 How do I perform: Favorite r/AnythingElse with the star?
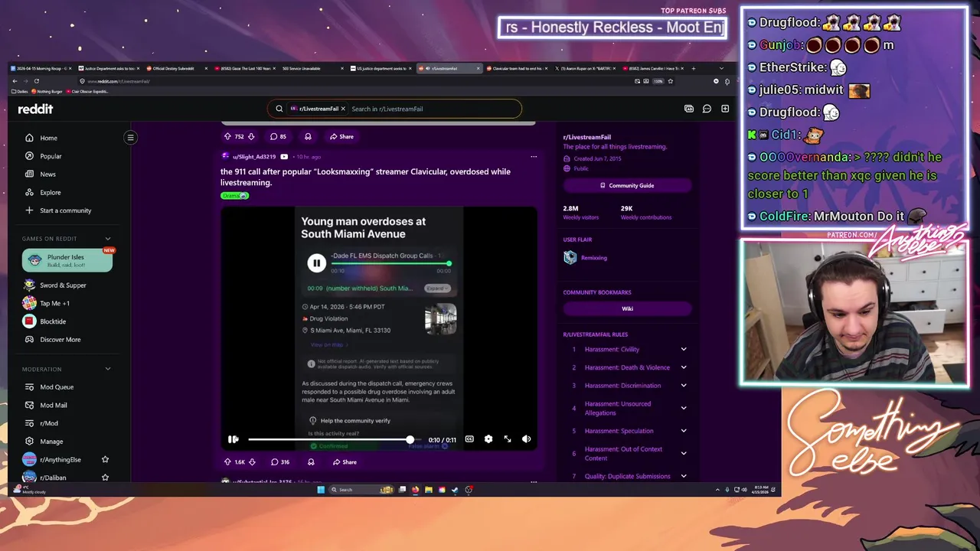tap(105, 460)
